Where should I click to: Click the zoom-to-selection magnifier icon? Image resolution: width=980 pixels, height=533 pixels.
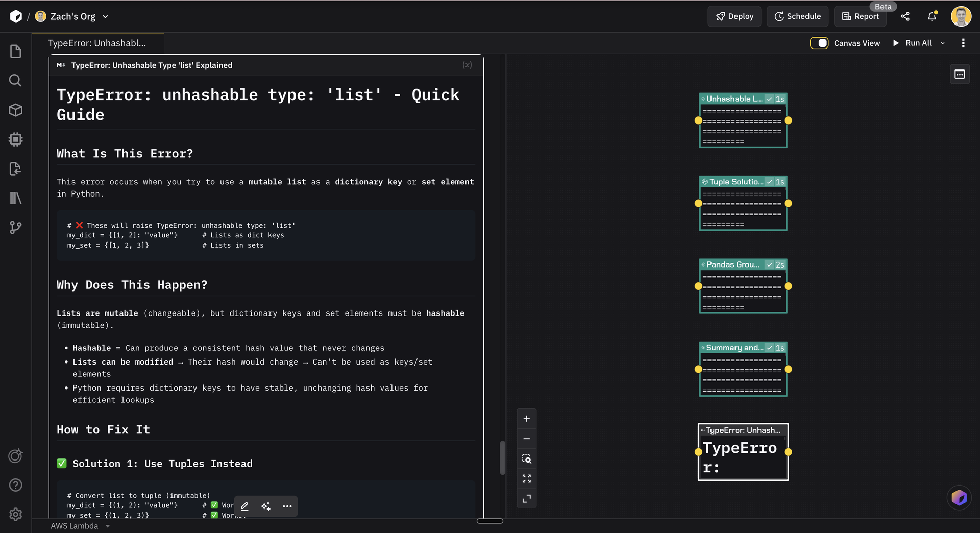[527, 458]
